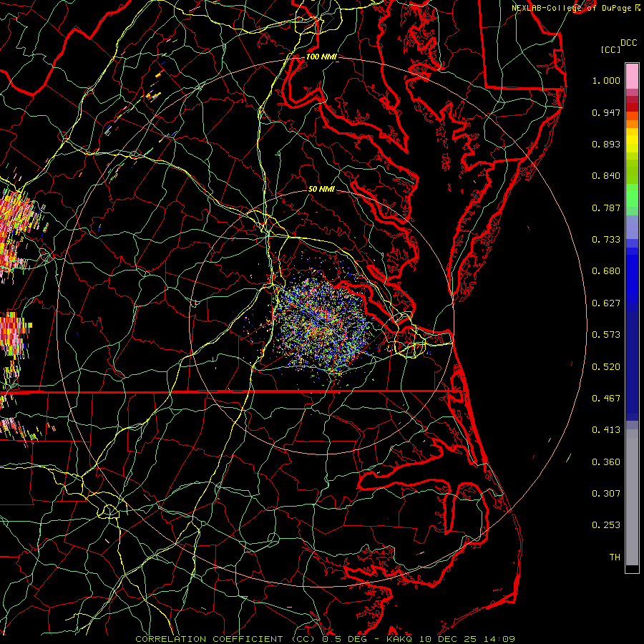Click the 0.680 scale value
The width and height of the screenshot is (644, 644).
click(x=606, y=271)
